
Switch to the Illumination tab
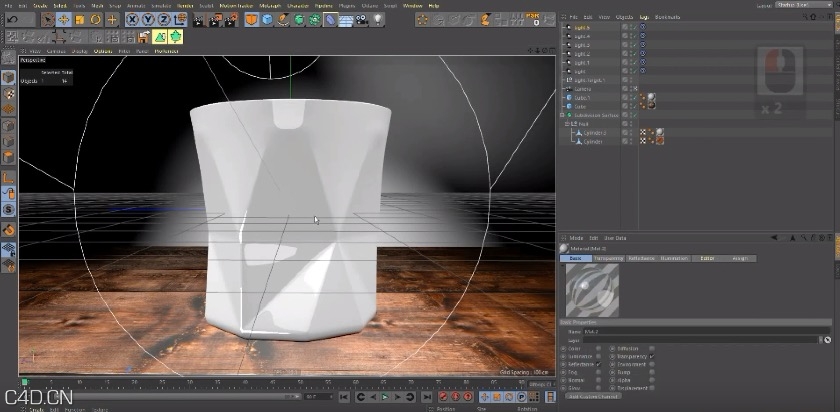point(674,258)
